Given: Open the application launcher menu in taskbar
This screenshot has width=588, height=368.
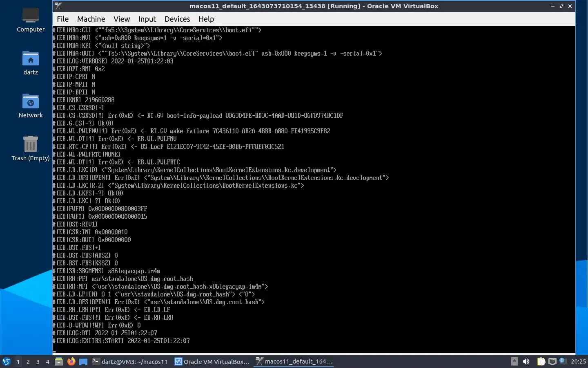Looking at the screenshot, I should pyautogui.click(x=7, y=361).
